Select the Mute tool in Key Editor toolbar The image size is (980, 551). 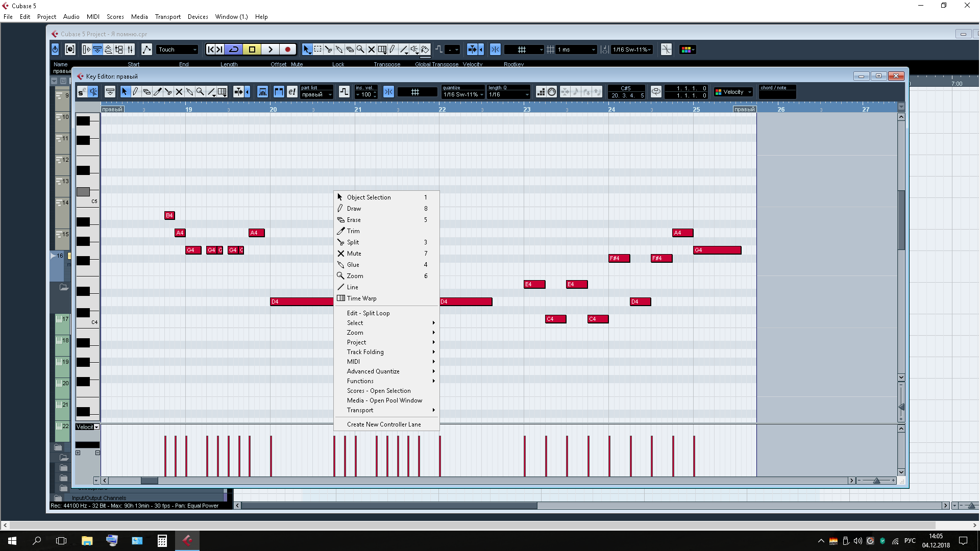coord(179,92)
